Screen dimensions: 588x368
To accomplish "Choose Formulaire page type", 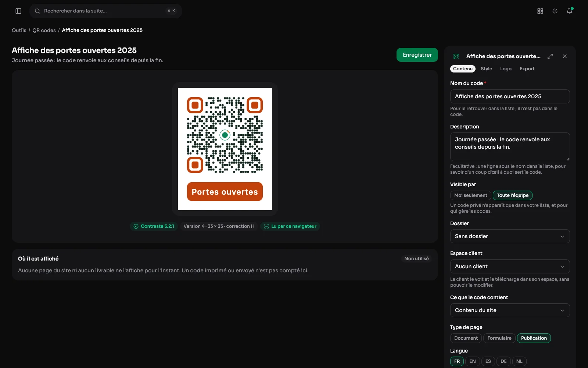I will (x=499, y=338).
